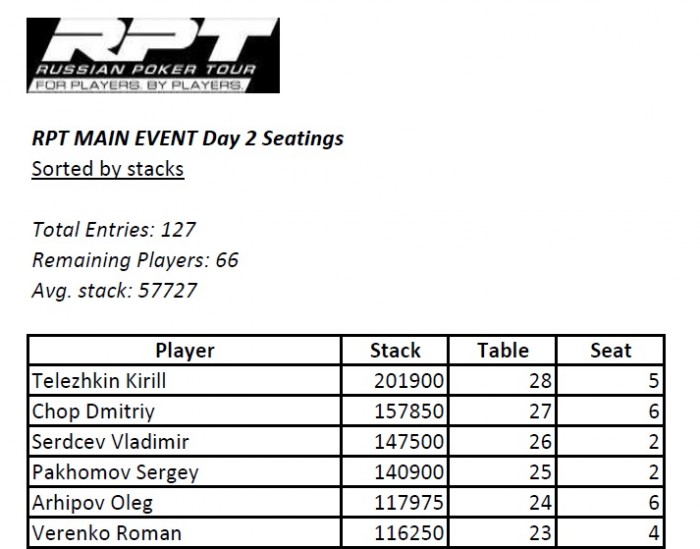Click the 'Avg. stack: 57727' line
700x549 pixels.
pyautogui.click(x=114, y=291)
